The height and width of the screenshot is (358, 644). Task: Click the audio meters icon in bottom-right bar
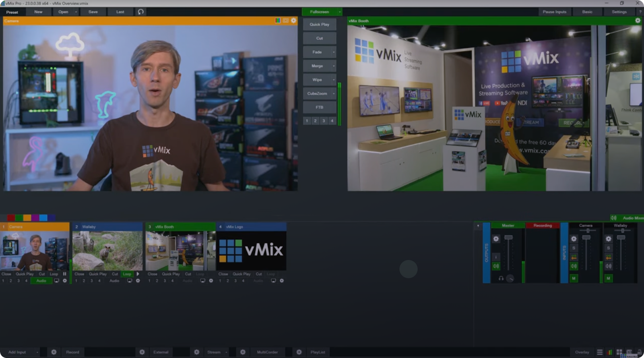609,352
